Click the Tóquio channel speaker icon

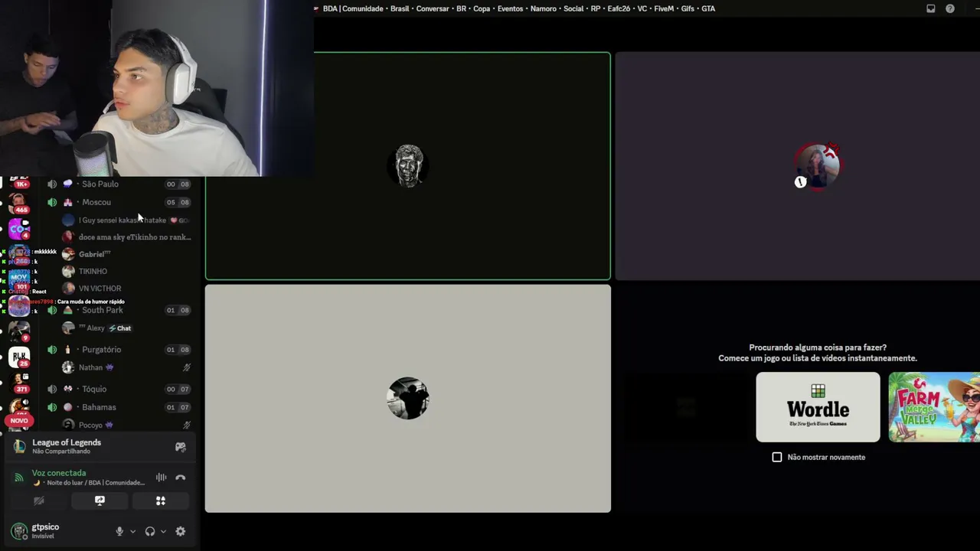pos(52,389)
